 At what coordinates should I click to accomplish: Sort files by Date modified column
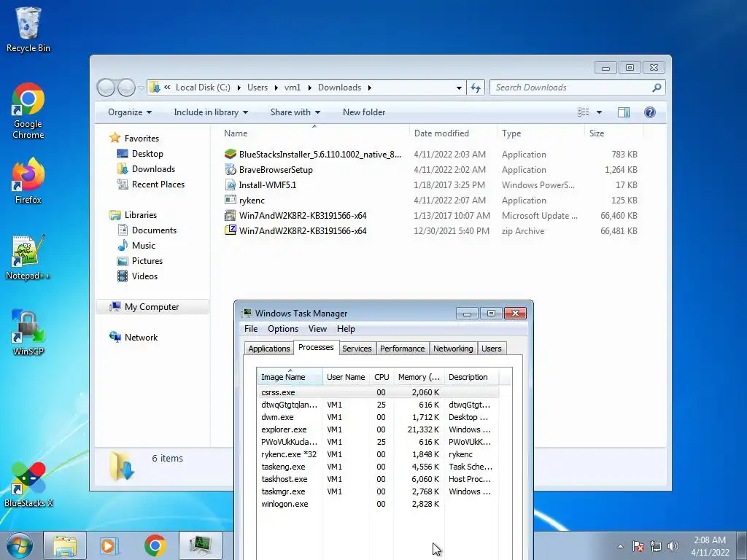pyautogui.click(x=452, y=133)
